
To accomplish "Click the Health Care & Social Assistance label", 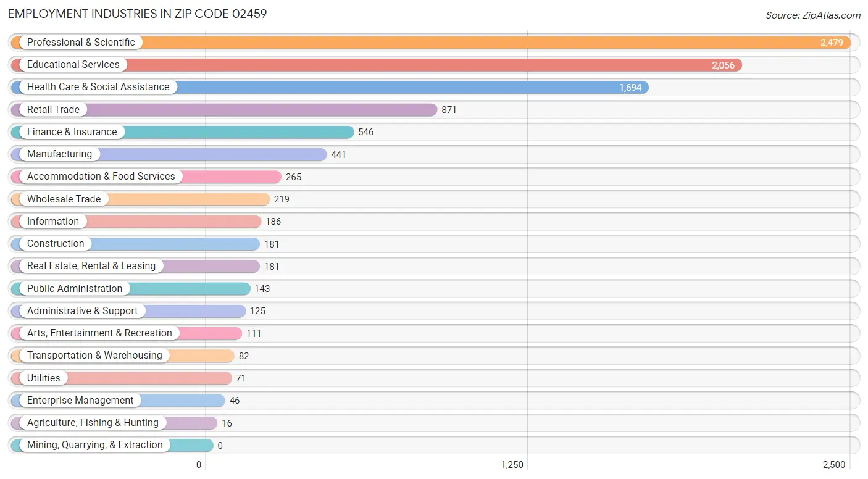I will [x=98, y=87].
